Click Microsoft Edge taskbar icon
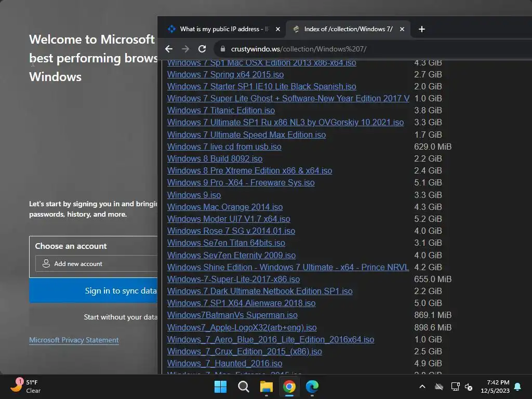This screenshot has width=532, height=399. pyautogui.click(x=312, y=387)
